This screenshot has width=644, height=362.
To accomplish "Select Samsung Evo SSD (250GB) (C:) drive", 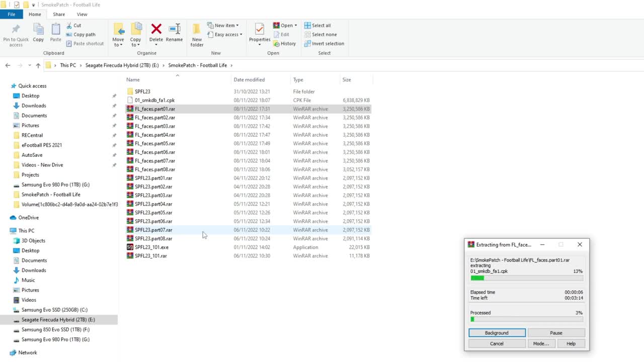I will 54,310.
